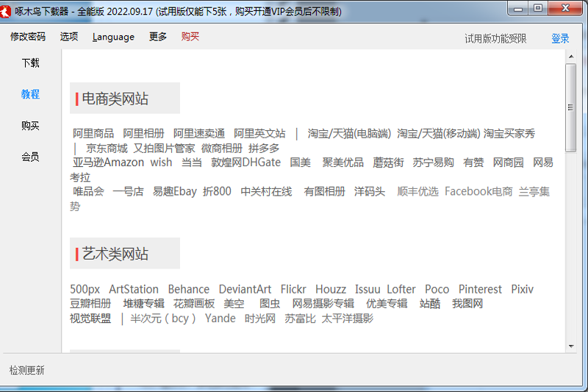Open the 修改密码 menu
This screenshot has height=392, width=588.
[x=28, y=37]
